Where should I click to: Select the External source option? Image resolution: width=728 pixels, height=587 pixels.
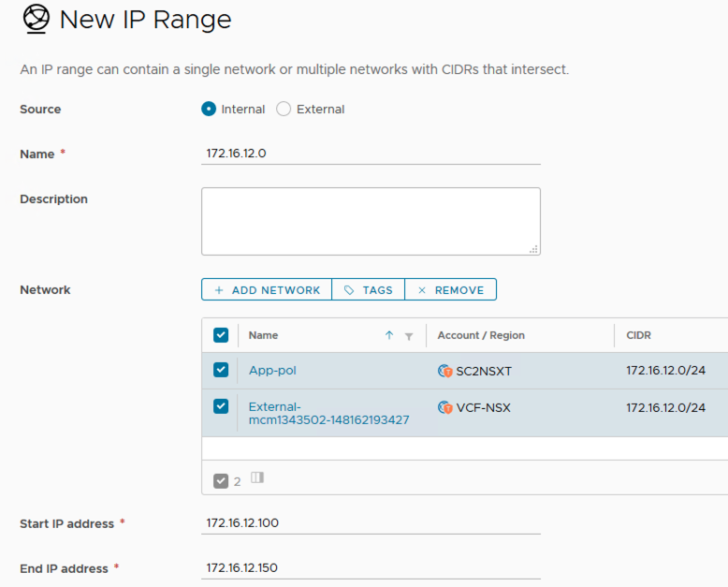[x=284, y=110]
